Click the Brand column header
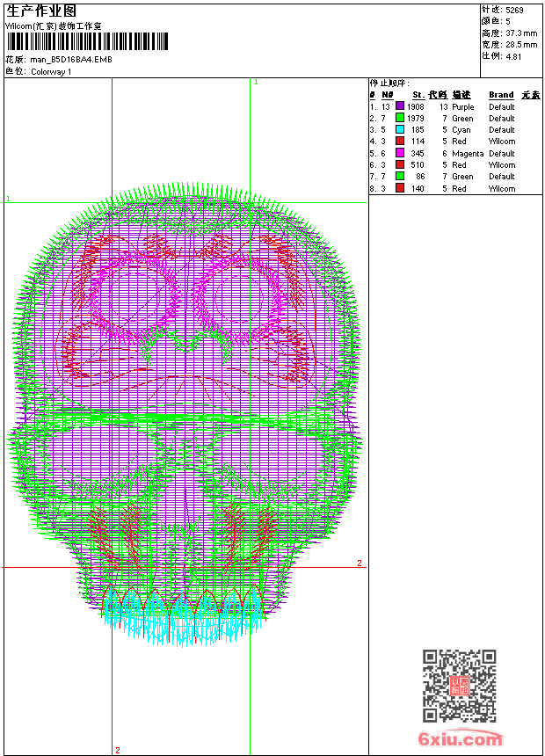The image size is (545, 756). (501, 95)
